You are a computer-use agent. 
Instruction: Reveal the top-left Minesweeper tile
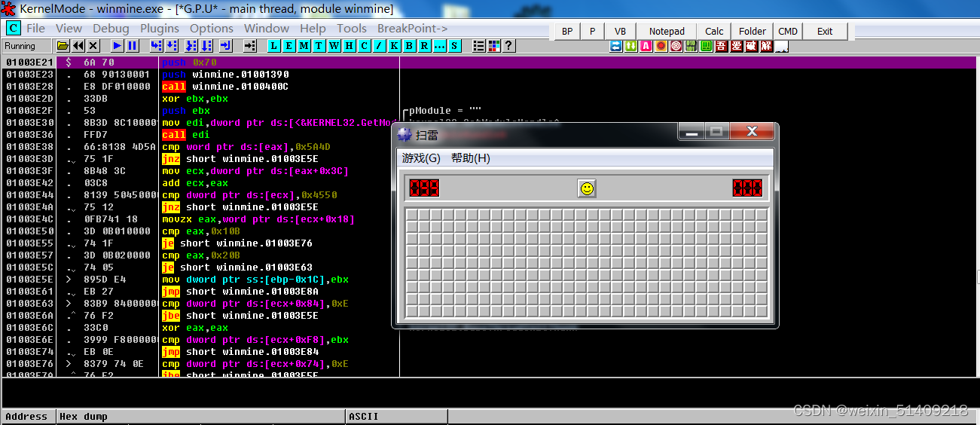tap(412, 216)
